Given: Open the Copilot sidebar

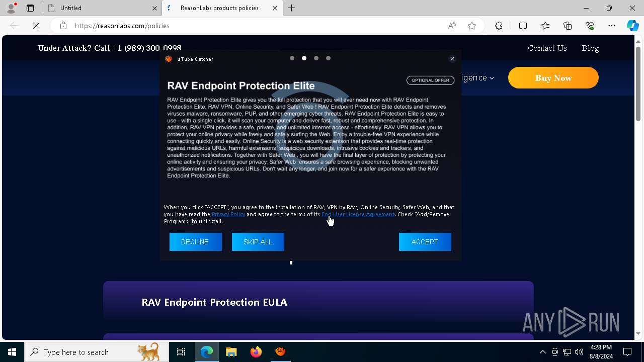Looking at the screenshot, I should coord(632,26).
